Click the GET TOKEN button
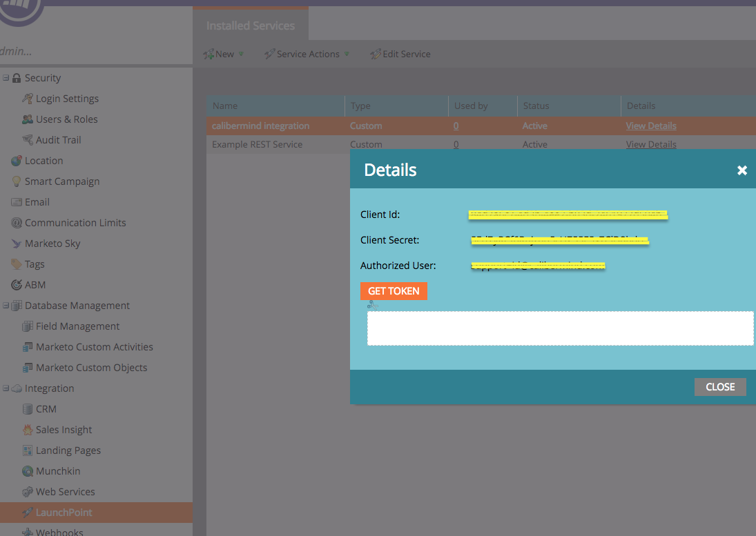This screenshot has width=756, height=536. pyautogui.click(x=394, y=291)
